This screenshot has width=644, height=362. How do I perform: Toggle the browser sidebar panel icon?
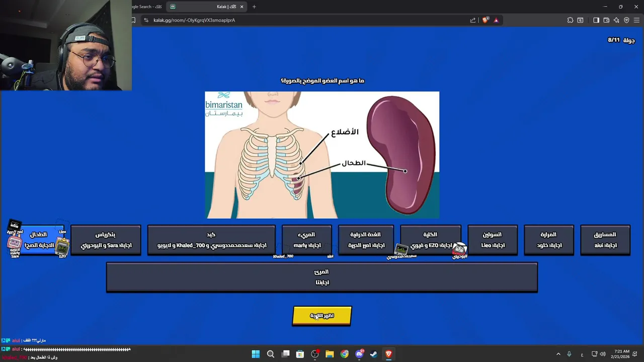(x=596, y=20)
